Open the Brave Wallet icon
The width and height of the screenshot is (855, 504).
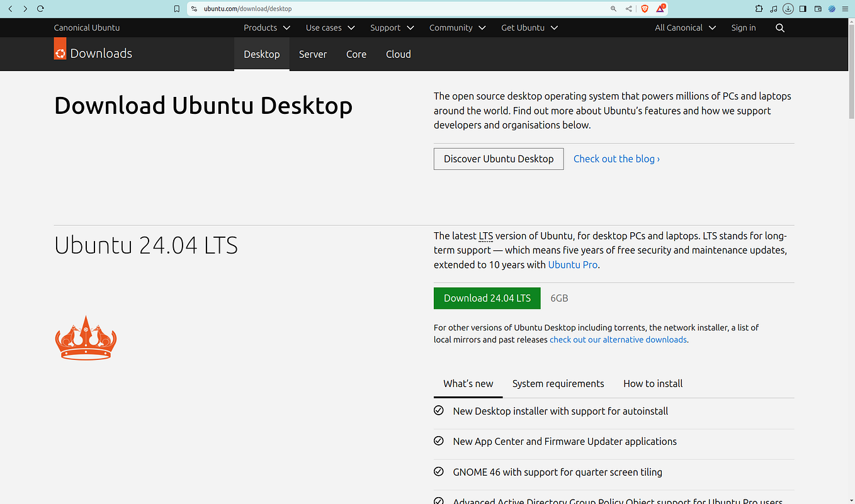817,9
